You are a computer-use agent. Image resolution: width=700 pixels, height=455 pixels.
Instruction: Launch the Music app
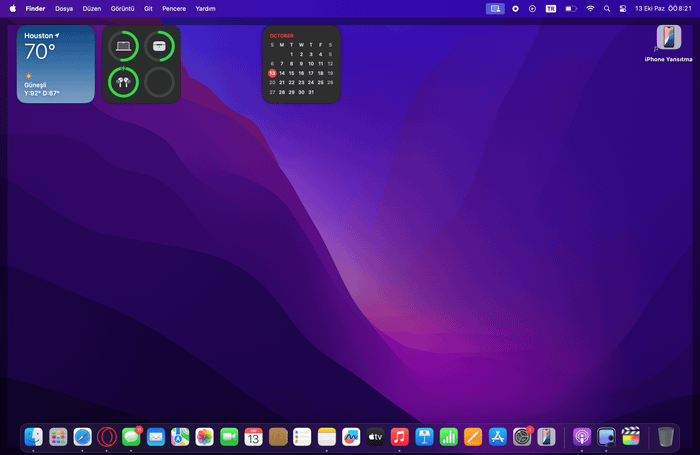(x=400, y=437)
